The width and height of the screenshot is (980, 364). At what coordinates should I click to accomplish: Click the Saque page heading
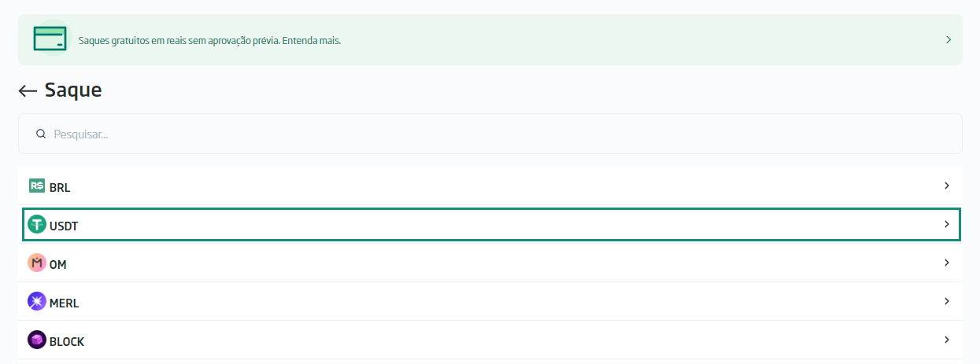(73, 90)
